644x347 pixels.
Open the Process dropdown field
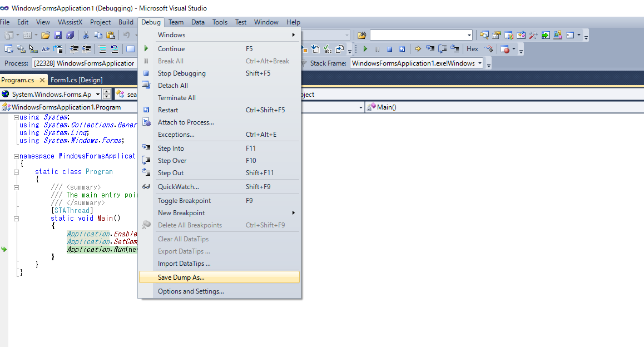(84, 63)
